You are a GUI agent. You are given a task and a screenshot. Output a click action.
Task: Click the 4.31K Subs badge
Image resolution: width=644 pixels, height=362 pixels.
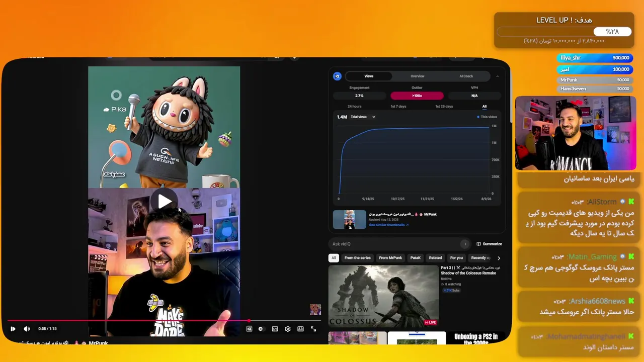point(451,291)
